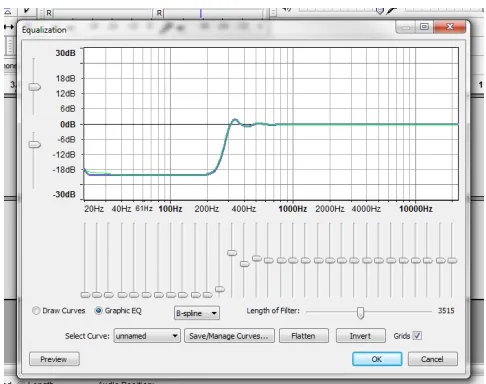Screen dimensions: 486x384
Task: Close the Equalization dialog with the X
Action: point(449,27)
